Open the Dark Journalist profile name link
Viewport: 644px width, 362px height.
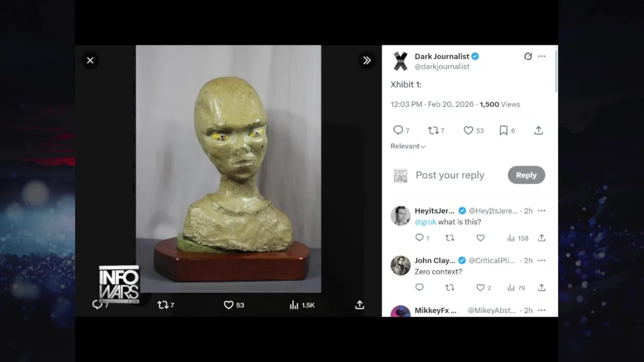click(x=442, y=56)
